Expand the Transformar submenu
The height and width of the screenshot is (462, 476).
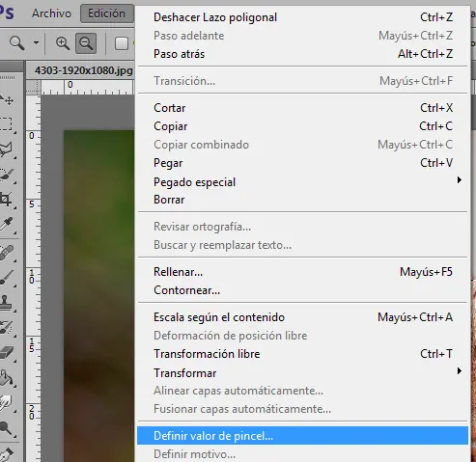point(303,373)
